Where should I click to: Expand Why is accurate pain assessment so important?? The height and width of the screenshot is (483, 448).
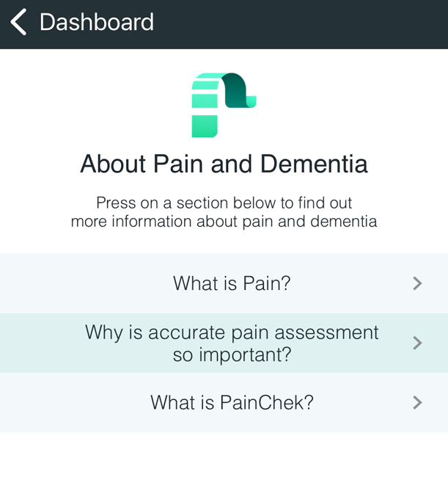tap(224, 343)
